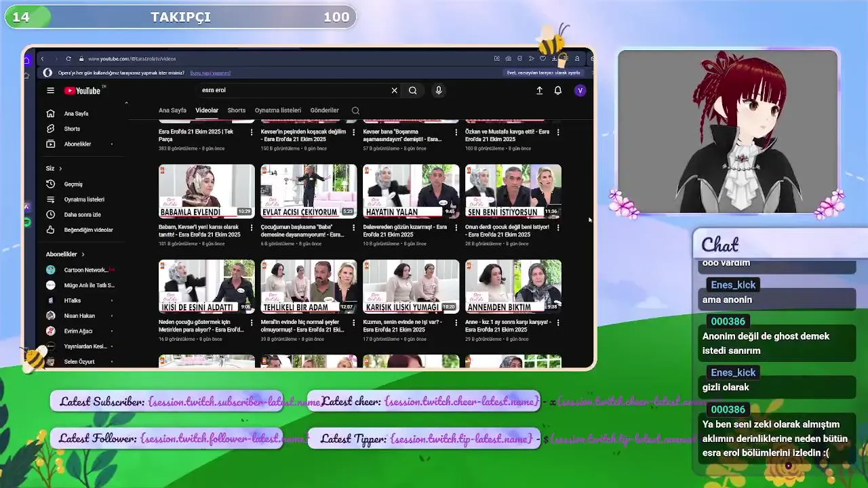
Task: Open video titled 'Meral'in evinde hiç normal şeyler'
Action: (302, 326)
